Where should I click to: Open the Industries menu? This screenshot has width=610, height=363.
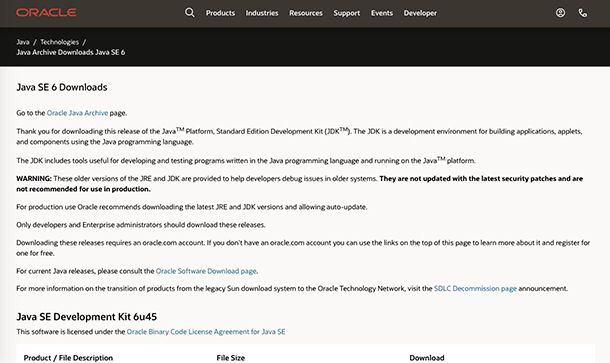pos(262,13)
